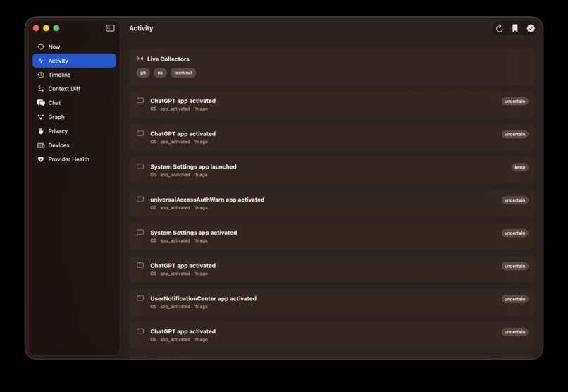The width and height of the screenshot is (568, 392).
Task: Click window icon beside System Settings app launched
Action: click(x=140, y=166)
